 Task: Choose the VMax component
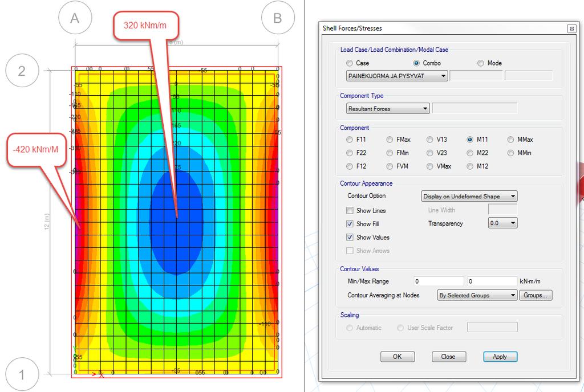coord(430,166)
